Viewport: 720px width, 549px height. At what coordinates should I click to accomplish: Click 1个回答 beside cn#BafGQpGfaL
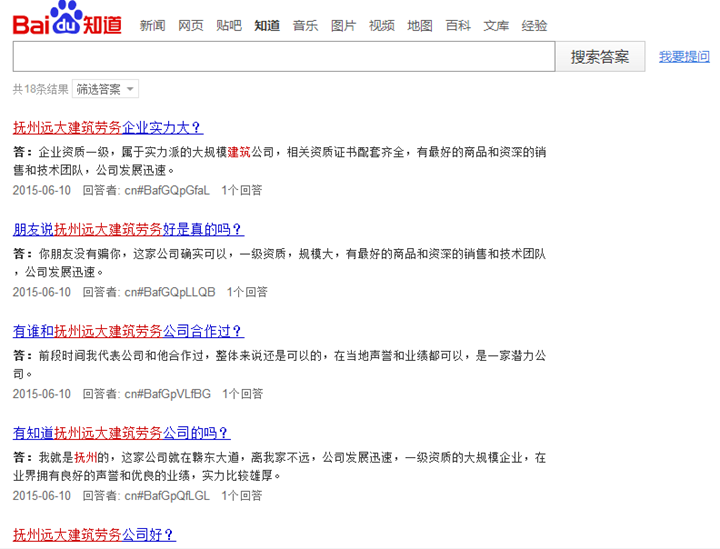click(242, 190)
